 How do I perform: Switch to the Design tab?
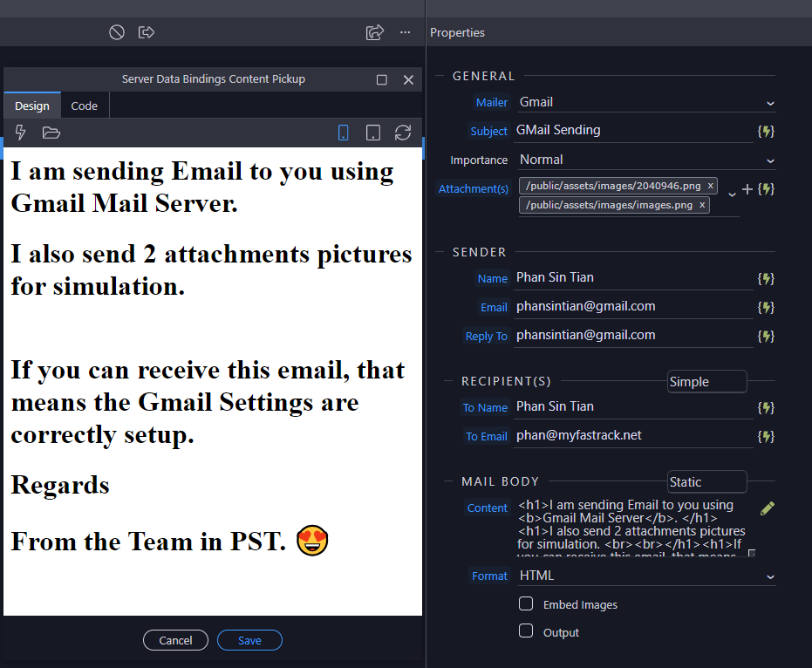[x=32, y=106]
